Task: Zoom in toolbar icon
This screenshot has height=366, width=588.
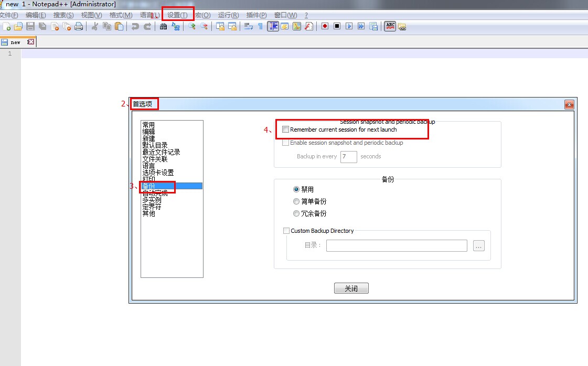Action: tap(191, 26)
